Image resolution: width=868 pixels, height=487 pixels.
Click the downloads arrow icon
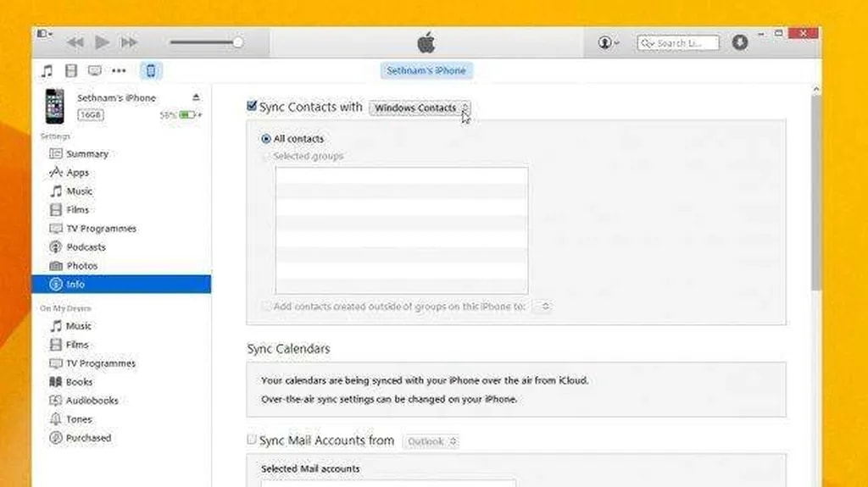pyautogui.click(x=740, y=42)
